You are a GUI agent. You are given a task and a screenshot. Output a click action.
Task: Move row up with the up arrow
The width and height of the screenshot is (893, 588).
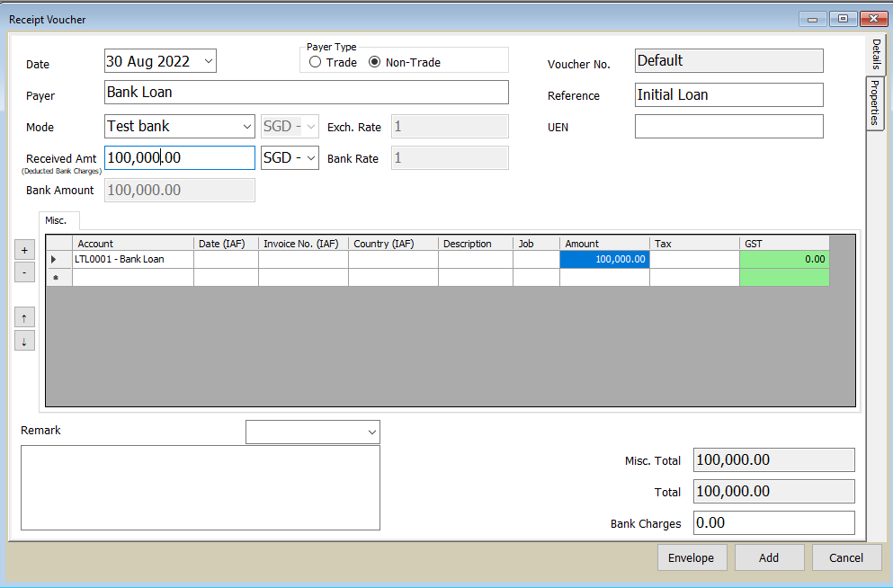(x=24, y=318)
